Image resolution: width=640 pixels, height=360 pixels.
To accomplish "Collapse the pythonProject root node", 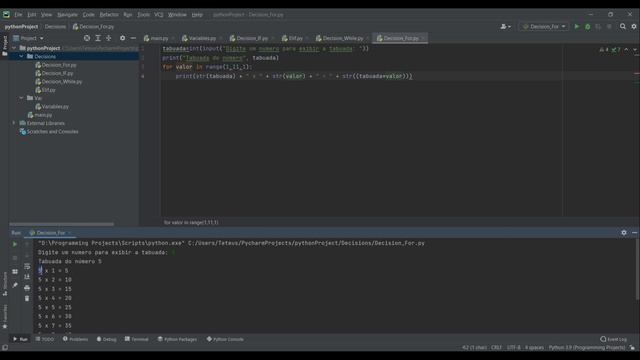I will coord(14,48).
